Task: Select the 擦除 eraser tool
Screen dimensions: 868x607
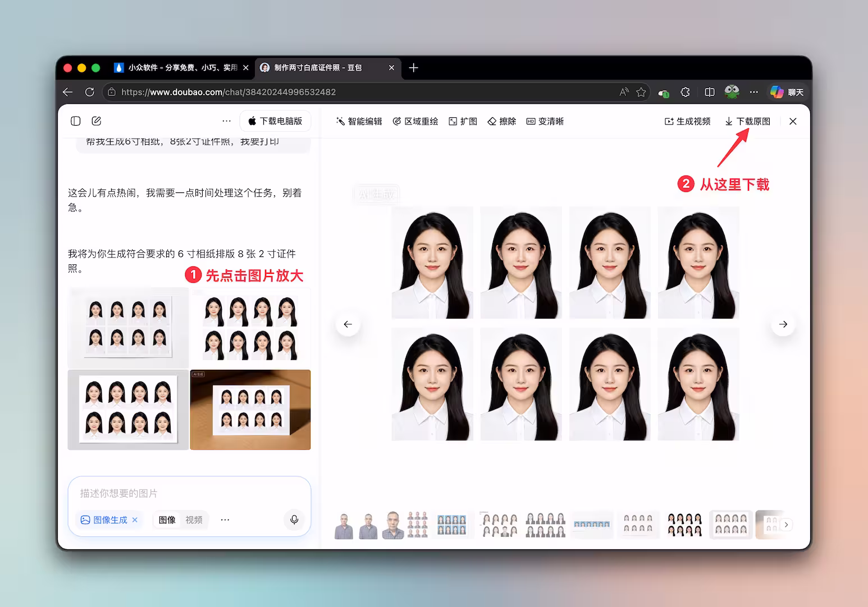Action: 501,121
